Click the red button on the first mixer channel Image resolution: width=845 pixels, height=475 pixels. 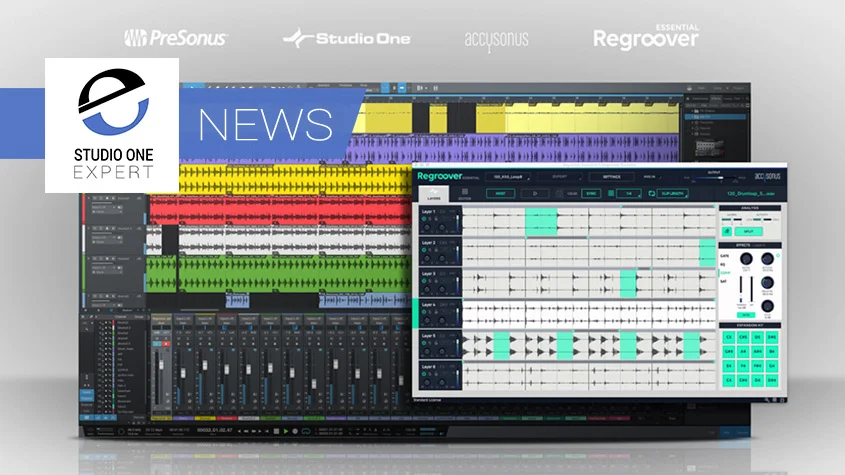coord(166,343)
